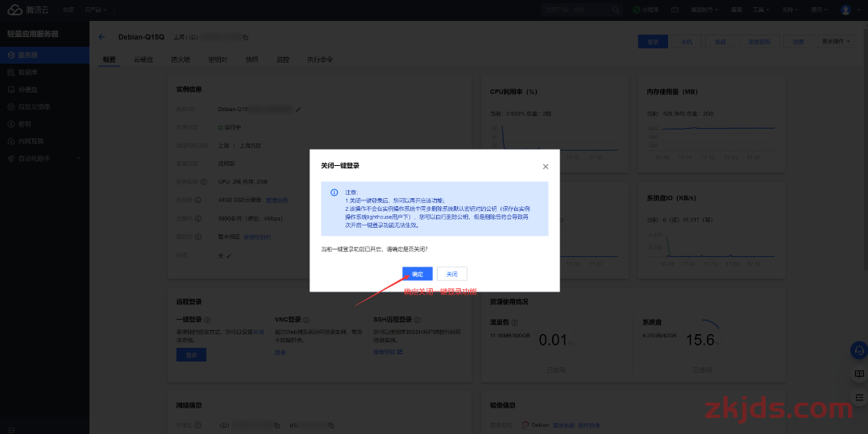Select 自定义镜像 in the sidebar
This screenshot has width=868, height=434.
(44, 107)
